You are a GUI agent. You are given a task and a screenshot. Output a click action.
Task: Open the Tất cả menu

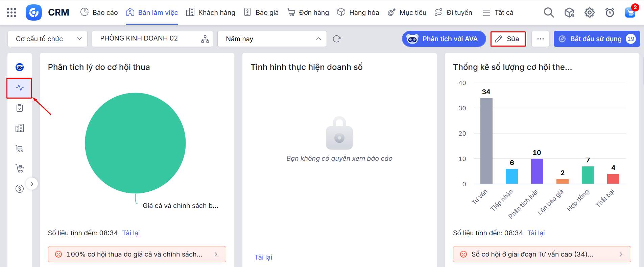pyautogui.click(x=498, y=12)
